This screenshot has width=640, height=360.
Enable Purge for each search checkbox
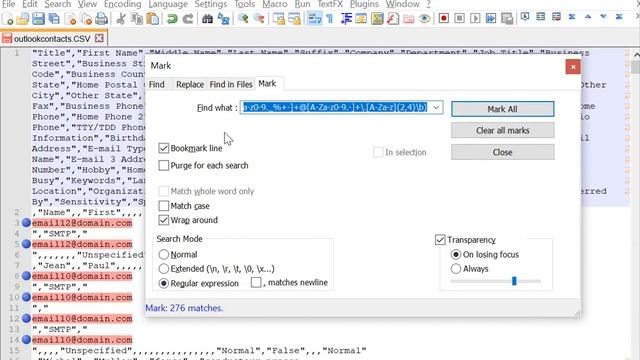point(164,165)
